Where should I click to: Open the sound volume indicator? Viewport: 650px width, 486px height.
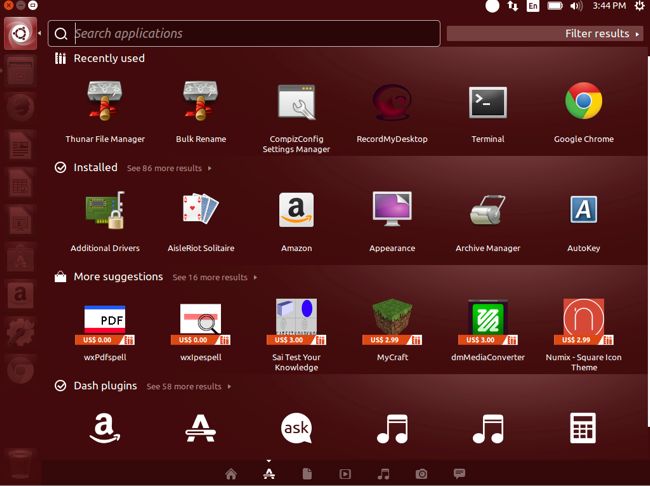pyautogui.click(x=576, y=6)
